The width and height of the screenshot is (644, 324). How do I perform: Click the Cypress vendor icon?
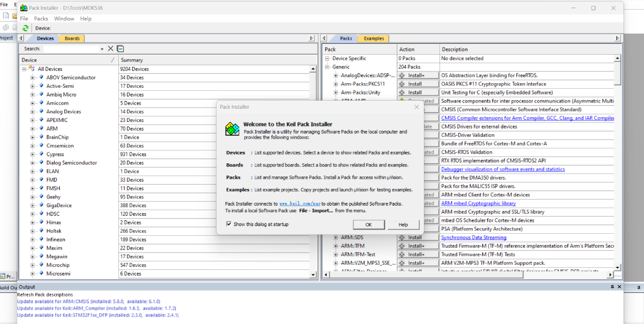[41, 154]
